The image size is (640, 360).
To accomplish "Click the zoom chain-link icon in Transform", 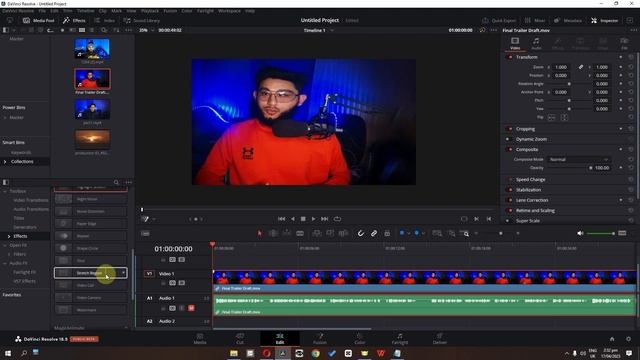I will click(x=581, y=67).
